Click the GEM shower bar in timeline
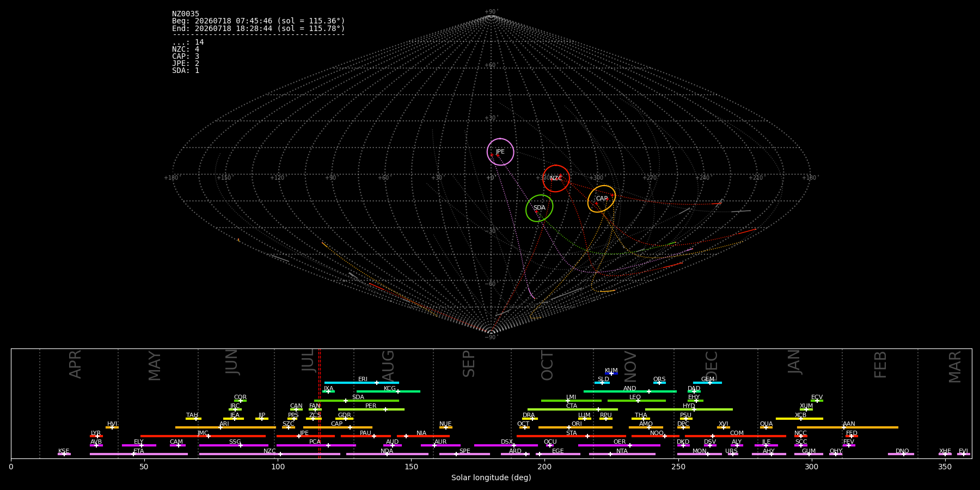980x490 pixels. pyautogui.click(x=707, y=383)
